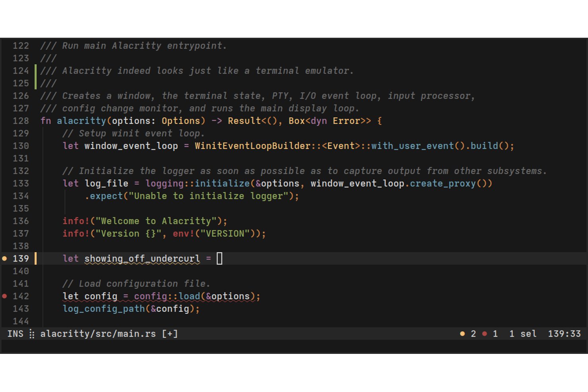Click the block cursor on line 139
The image size is (588, 392).
click(x=220, y=259)
